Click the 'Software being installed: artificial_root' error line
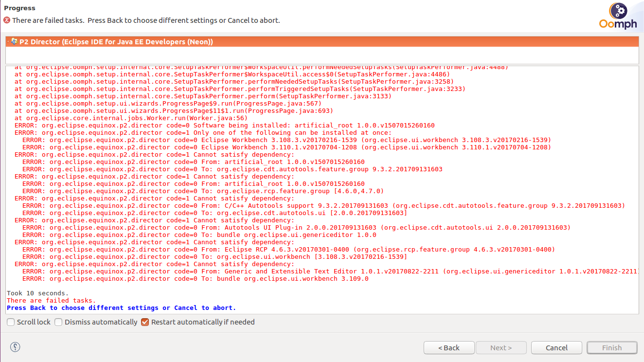The width and height of the screenshot is (644, 362). pyautogui.click(x=225, y=126)
